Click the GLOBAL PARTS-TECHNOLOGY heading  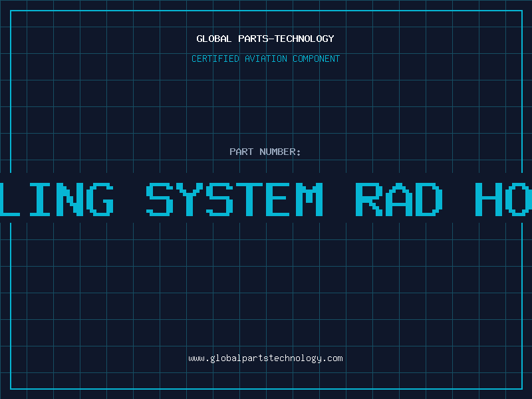(265, 39)
